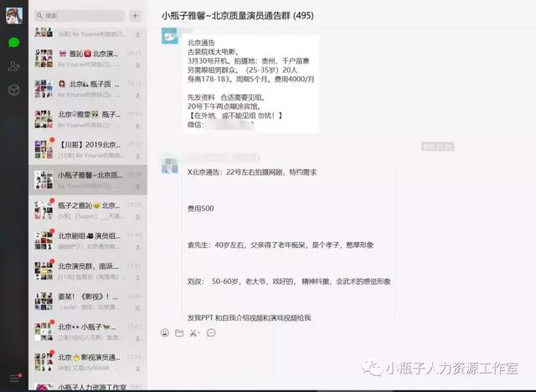The height and width of the screenshot is (392, 536).
Task: Open the 瓶子之雅沁 北京 chat
Action: [x=88, y=210]
